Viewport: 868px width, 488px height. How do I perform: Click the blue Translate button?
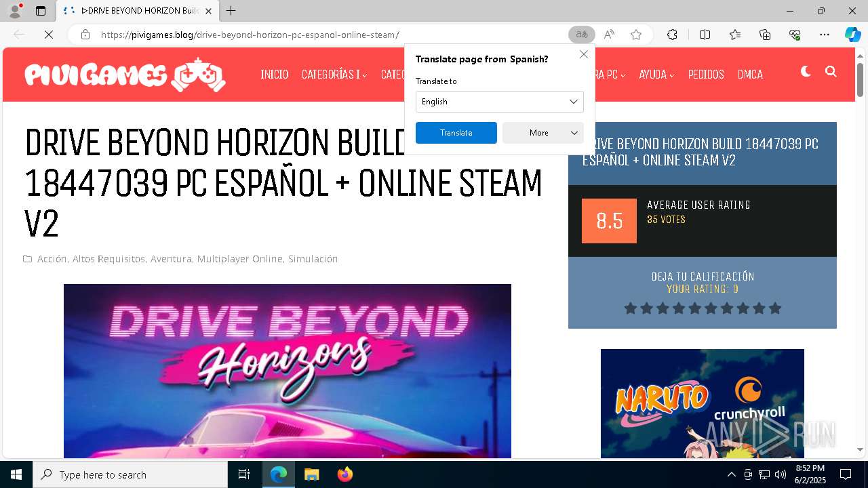[456, 133]
